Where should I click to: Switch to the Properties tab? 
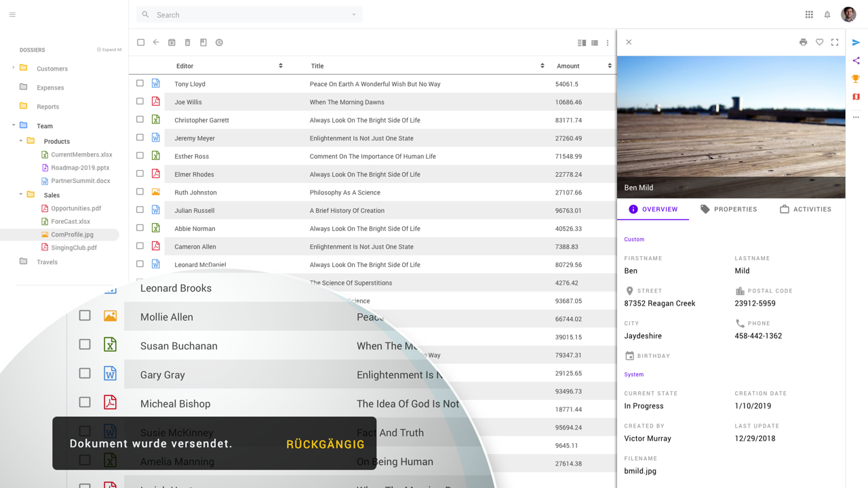pos(729,209)
